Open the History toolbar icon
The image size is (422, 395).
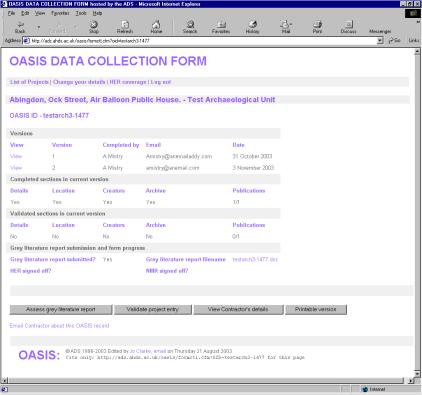click(x=252, y=27)
